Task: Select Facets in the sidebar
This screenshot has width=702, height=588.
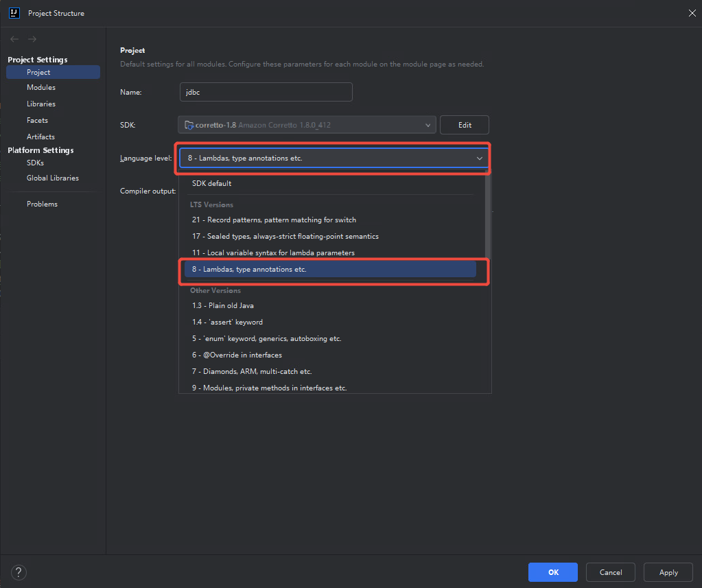Action: pos(37,120)
